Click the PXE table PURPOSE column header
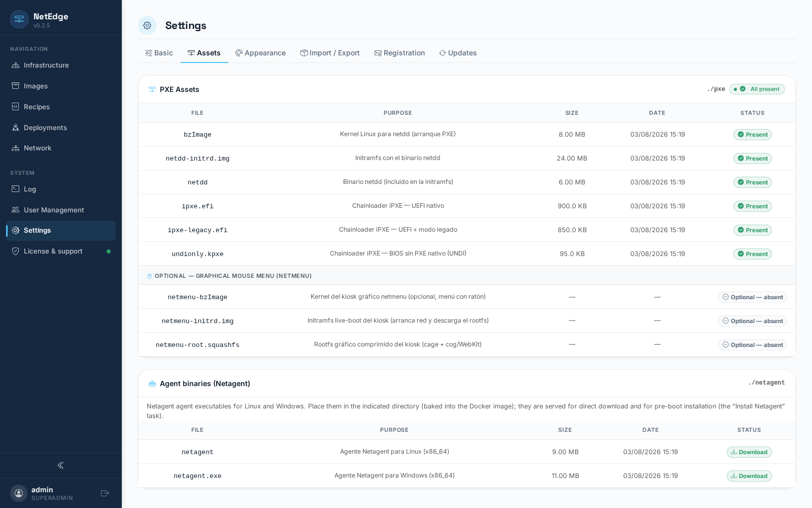812x508 pixels. click(x=398, y=113)
